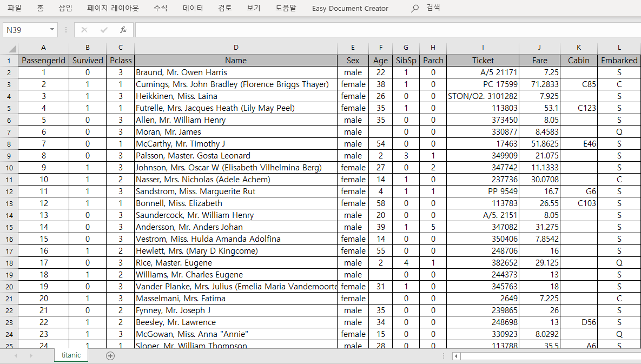The width and height of the screenshot is (641, 364).
Task: Open the Name Box dropdown arrow
Action: point(51,30)
